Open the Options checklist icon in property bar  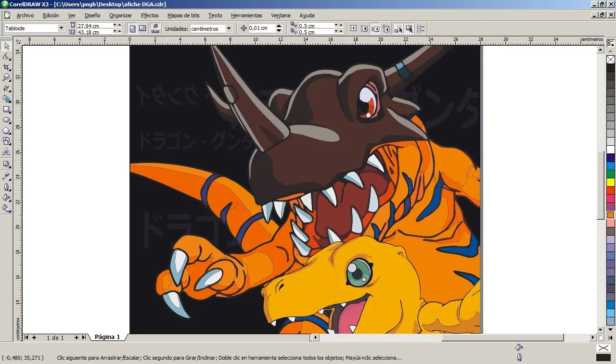pyautogui.click(x=421, y=28)
